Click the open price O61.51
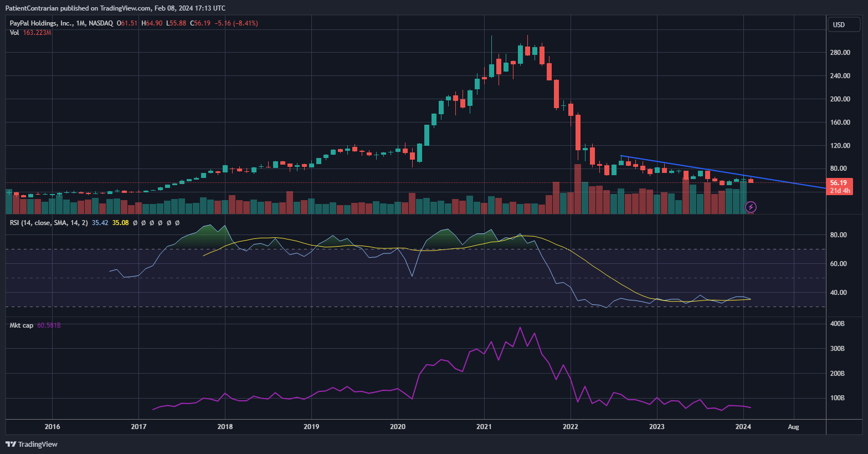This screenshot has height=454, width=868. (x=127, y=23)
